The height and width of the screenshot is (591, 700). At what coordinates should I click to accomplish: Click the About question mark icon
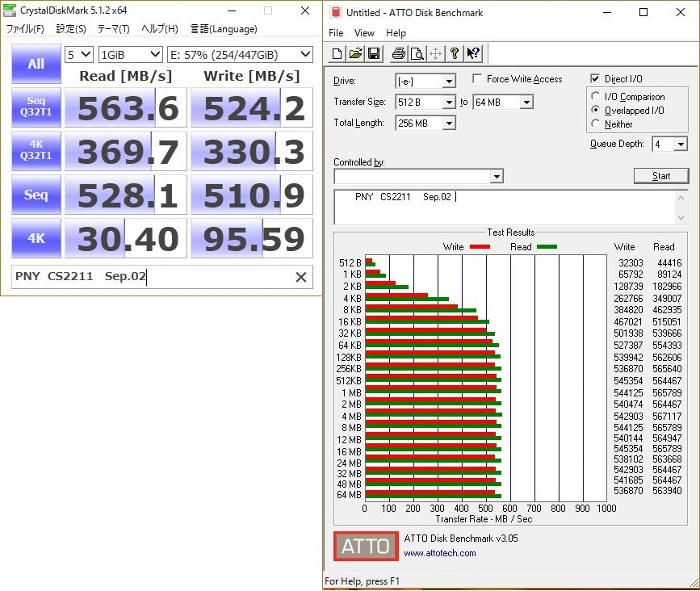[x=454, y=54]
